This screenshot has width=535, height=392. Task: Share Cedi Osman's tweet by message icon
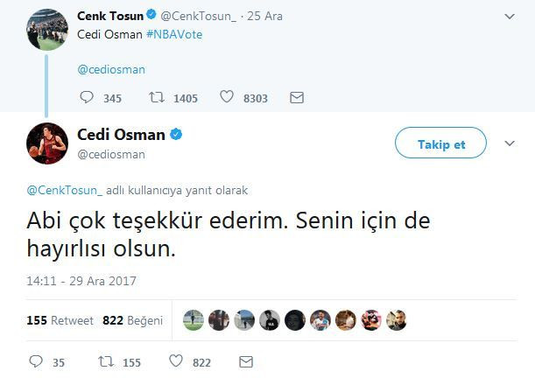[246, 361]
